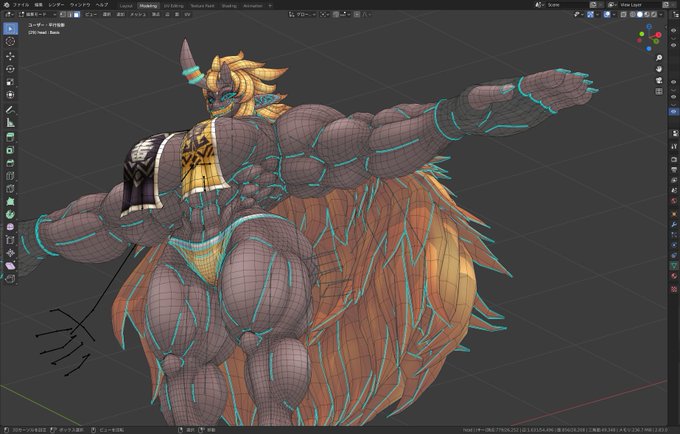Toggle viewport overlays display
680x434 pixels.
point(607,14)
